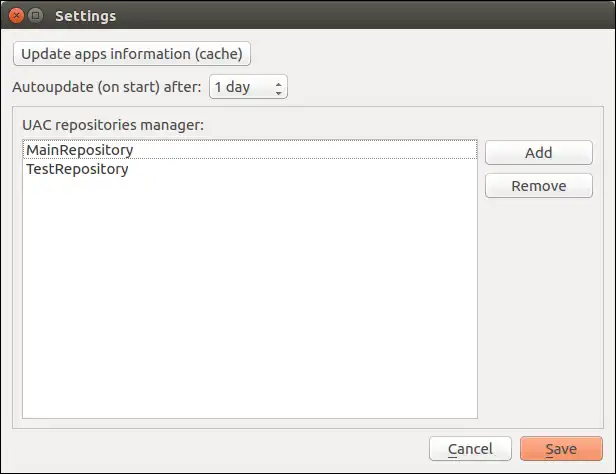616x474 pixels.
Task: Remove the selected repository
Action: 539,186
